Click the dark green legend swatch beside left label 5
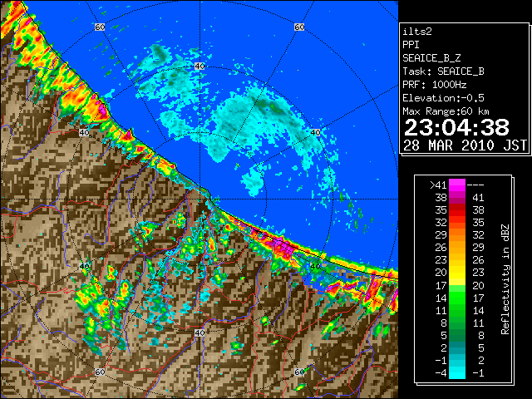 coord(456,335)
